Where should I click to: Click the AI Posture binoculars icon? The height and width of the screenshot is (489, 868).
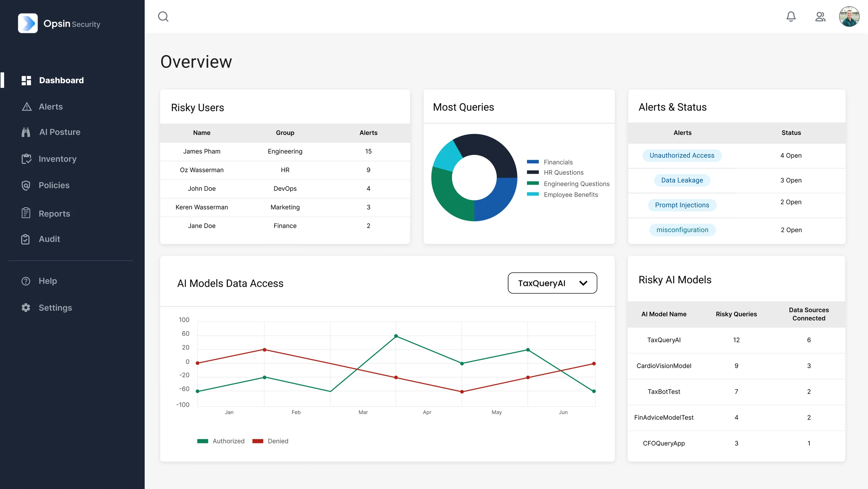point(26,132)
